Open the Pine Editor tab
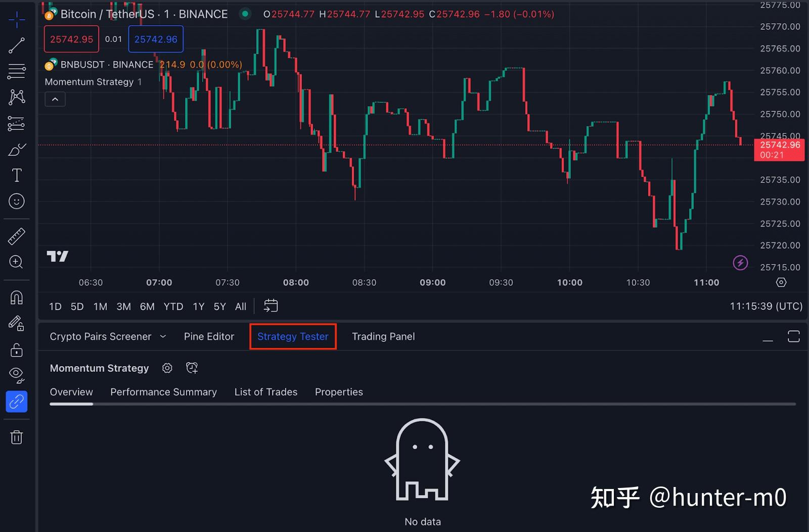 coord(209,336)
